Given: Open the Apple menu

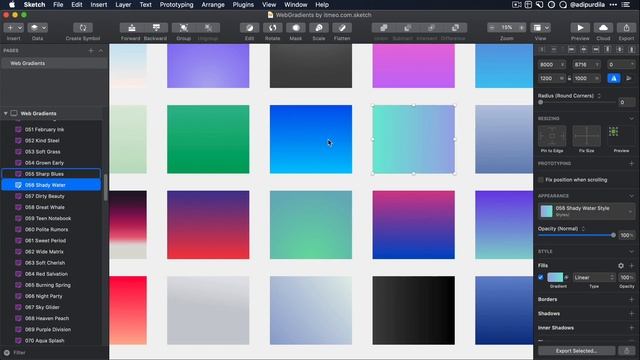Looking at the screenshot, I should click(x=11, y=5).
